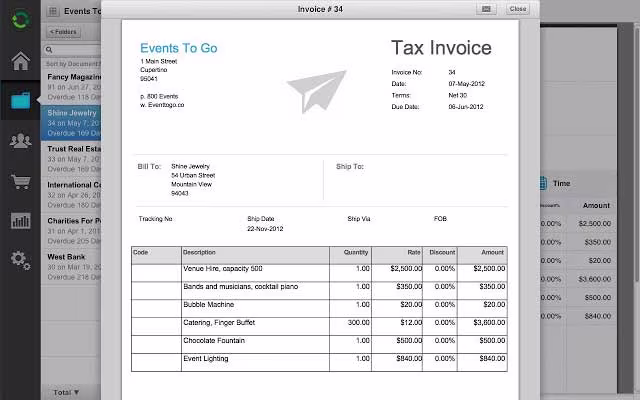Click the paper plane logo on invoice
Viewport: 640px width, 400px height.
(x=316, y=91)
